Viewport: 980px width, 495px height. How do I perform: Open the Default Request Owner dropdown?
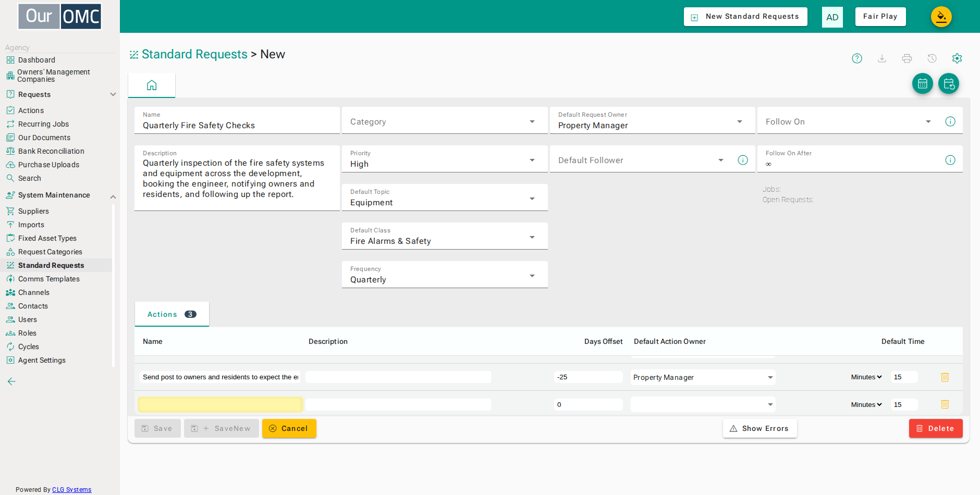652,121
